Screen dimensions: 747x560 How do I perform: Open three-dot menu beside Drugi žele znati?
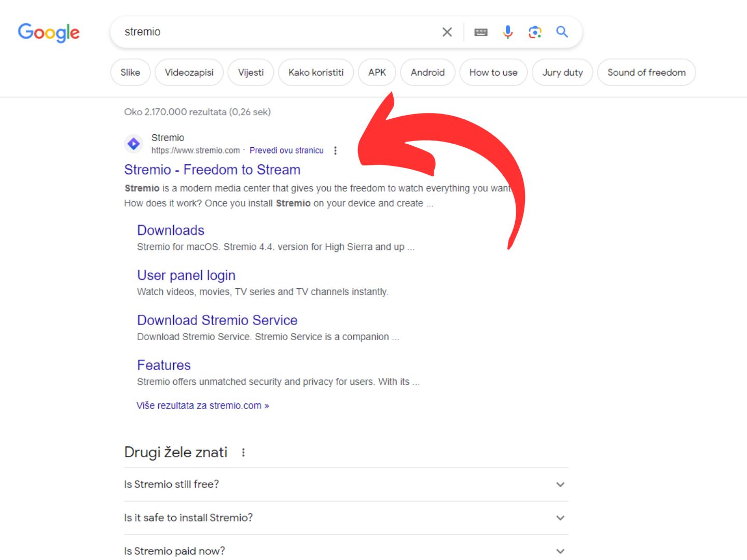(x=243, y=453)
